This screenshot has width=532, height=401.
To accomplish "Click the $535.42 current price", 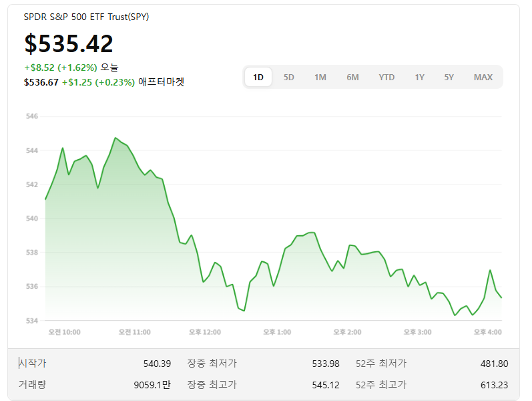I will pyautogui.click(x=69, y=43).
